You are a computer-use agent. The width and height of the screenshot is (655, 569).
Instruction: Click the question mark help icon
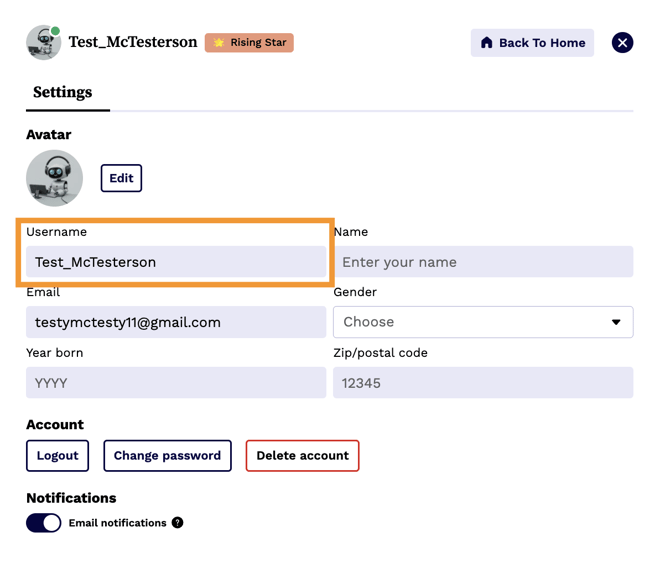tap(177, 523)
